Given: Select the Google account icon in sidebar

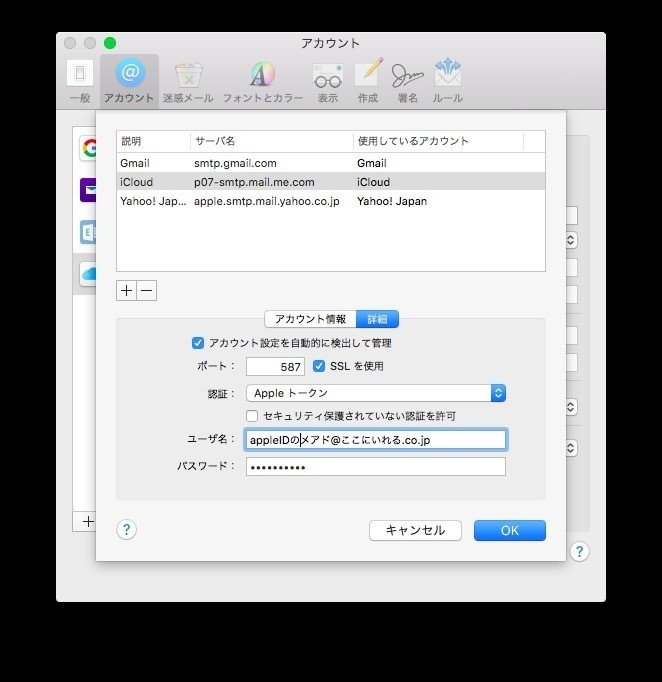Looking at the screenshot, I should 88,148.
